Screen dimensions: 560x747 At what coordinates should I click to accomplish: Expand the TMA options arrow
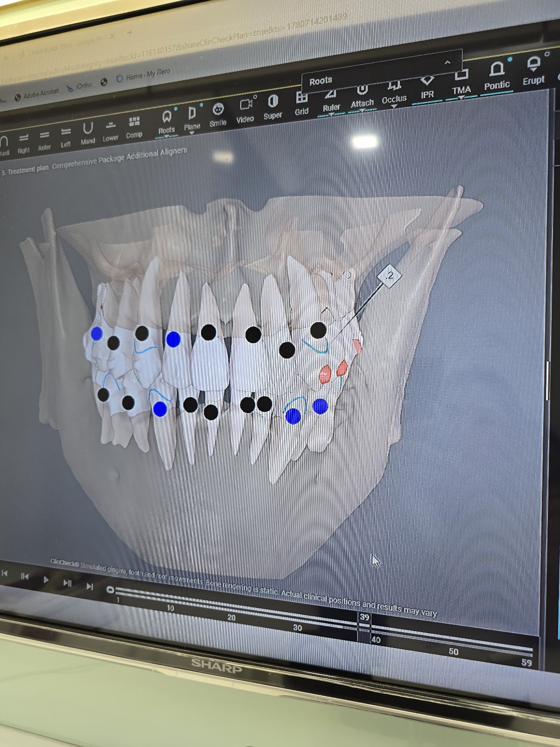461,97
